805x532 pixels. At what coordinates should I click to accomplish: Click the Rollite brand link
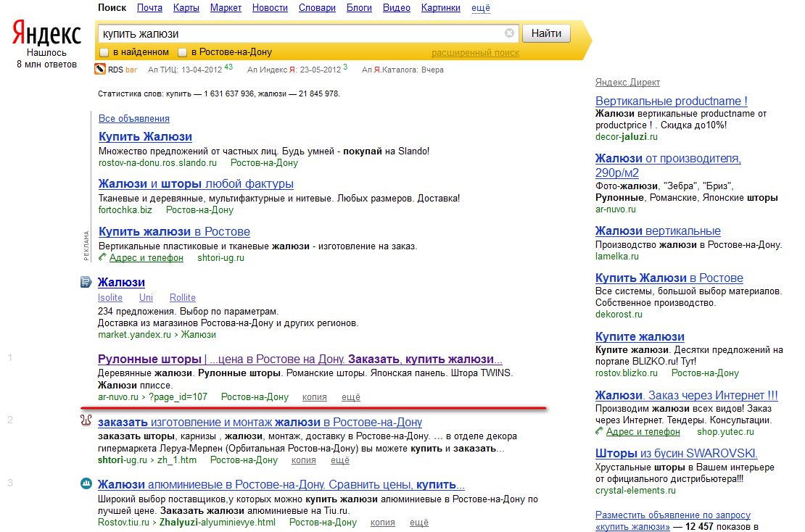183,298
